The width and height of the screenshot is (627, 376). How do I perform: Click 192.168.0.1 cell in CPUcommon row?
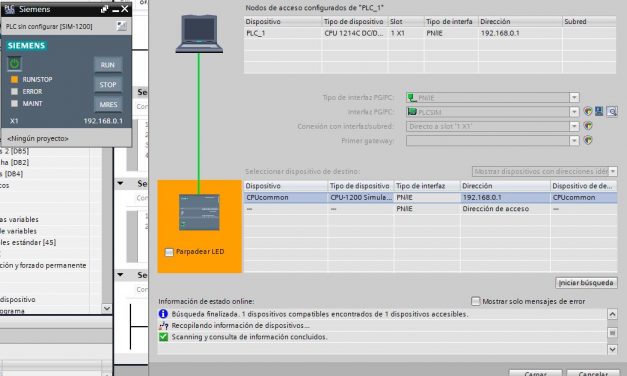click(x=505, y=197)
